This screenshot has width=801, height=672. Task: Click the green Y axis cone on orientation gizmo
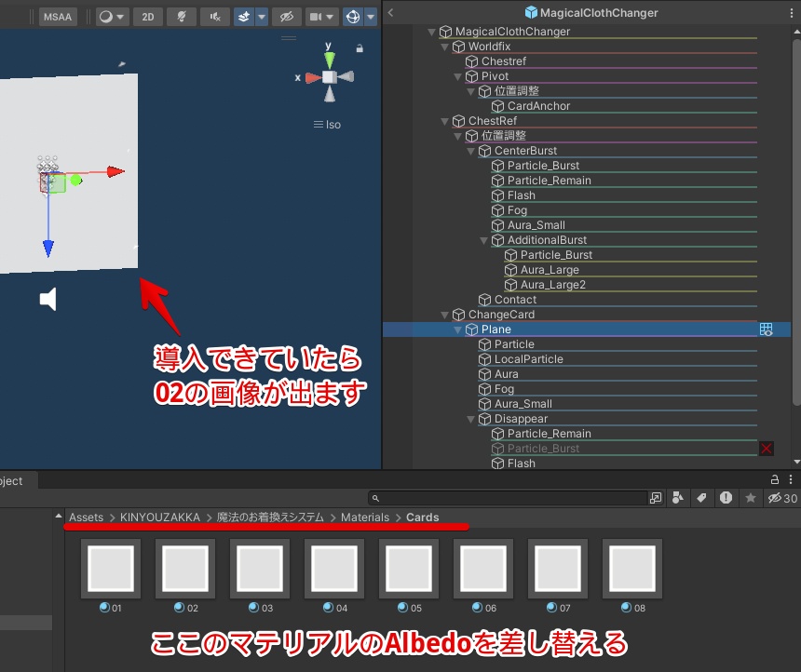coord(330,60)
